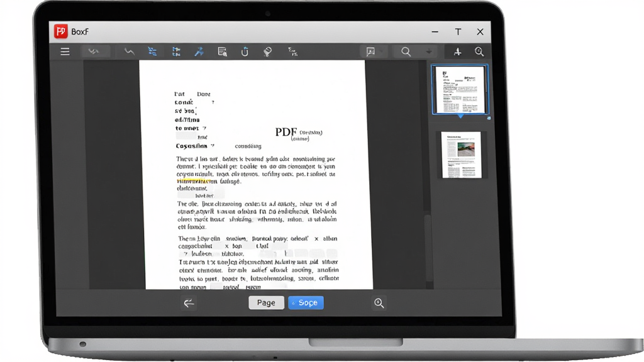Click the toolbar search magnifier
Viewport: 644px width, 362px height.
coord(406,52)
